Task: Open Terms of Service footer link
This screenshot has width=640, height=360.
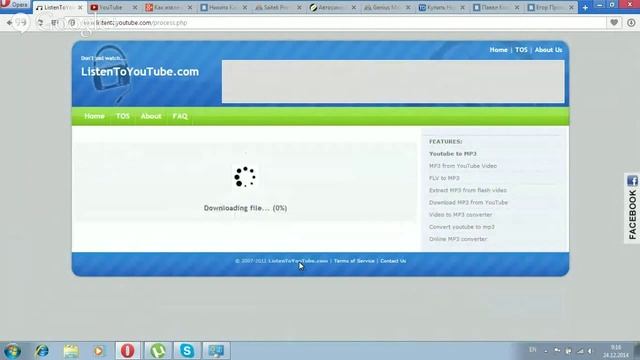Action: coord(354,261)
